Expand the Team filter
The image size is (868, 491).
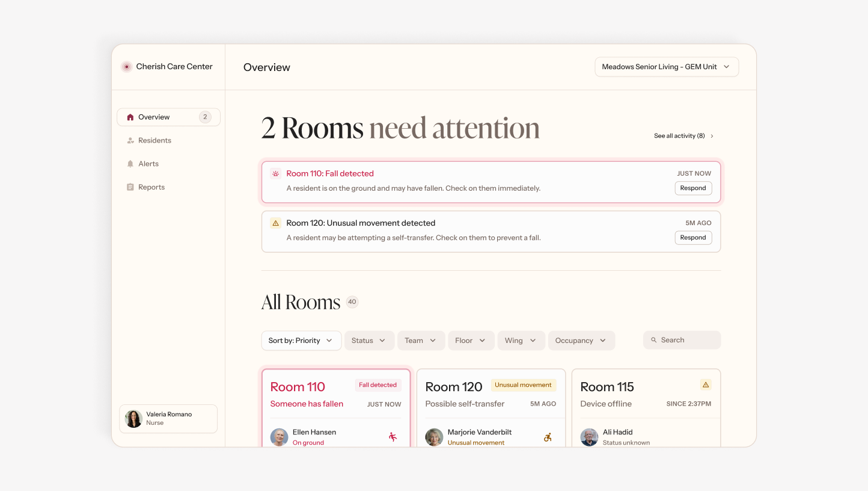tap(421, 341)
